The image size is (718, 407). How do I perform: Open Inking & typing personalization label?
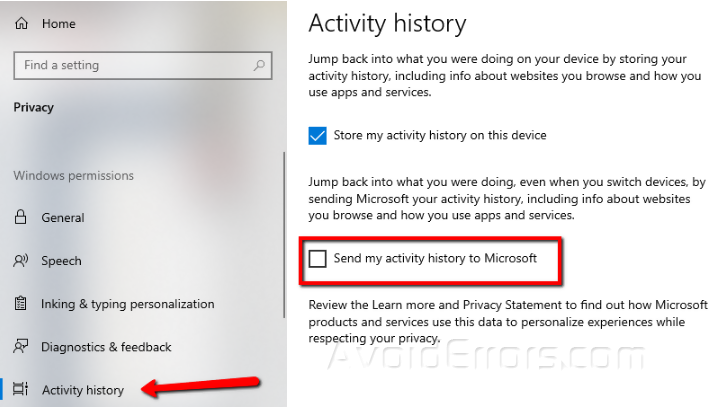[127, 304]
